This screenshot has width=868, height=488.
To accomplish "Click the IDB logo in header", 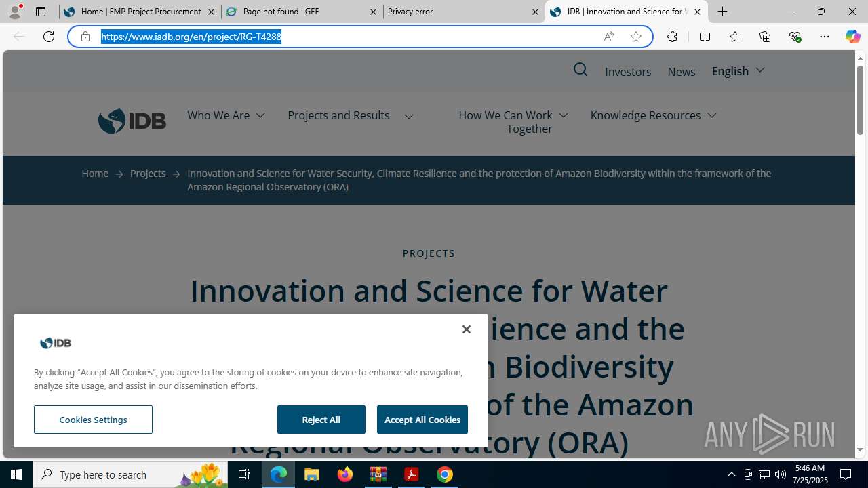I will pyautogui.click(x=132, y=121).
